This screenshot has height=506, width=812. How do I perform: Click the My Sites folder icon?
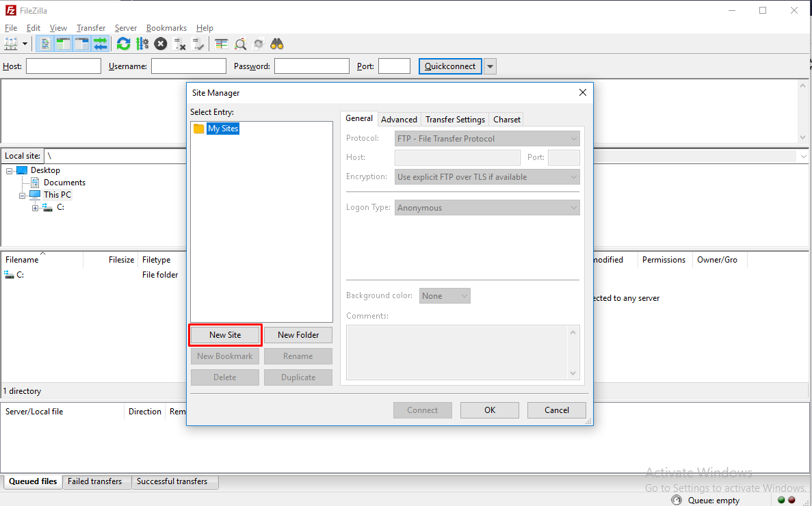pyautogui.click(x=199, y=129)
